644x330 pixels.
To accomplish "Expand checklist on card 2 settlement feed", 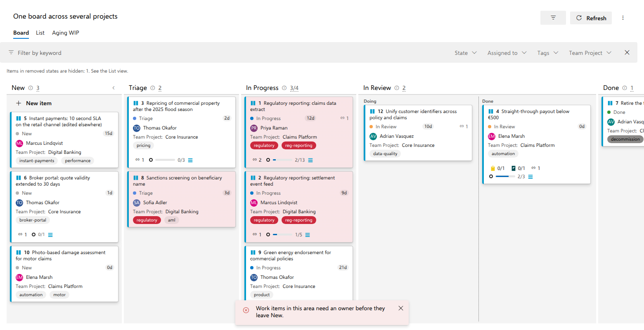I will 308,235.
